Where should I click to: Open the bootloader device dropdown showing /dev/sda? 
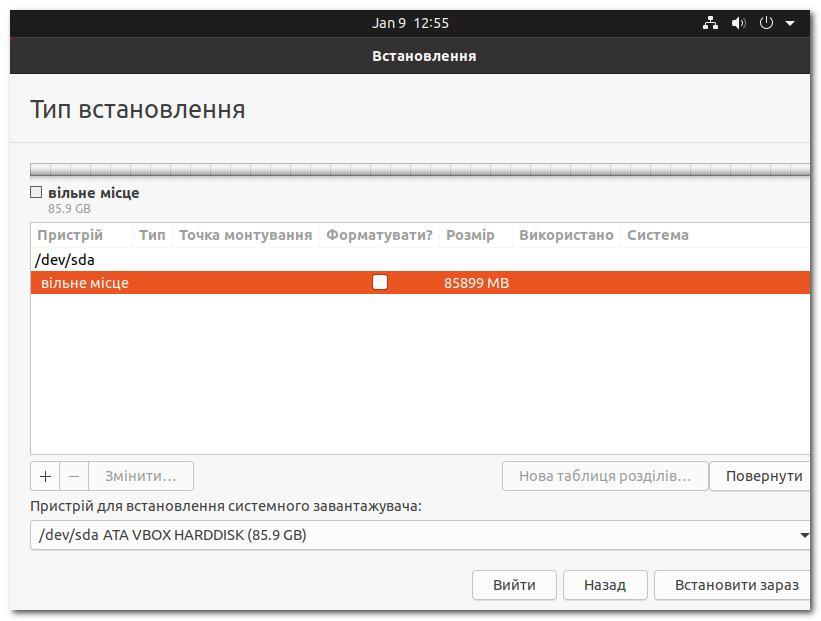click(x=420, y=534)
